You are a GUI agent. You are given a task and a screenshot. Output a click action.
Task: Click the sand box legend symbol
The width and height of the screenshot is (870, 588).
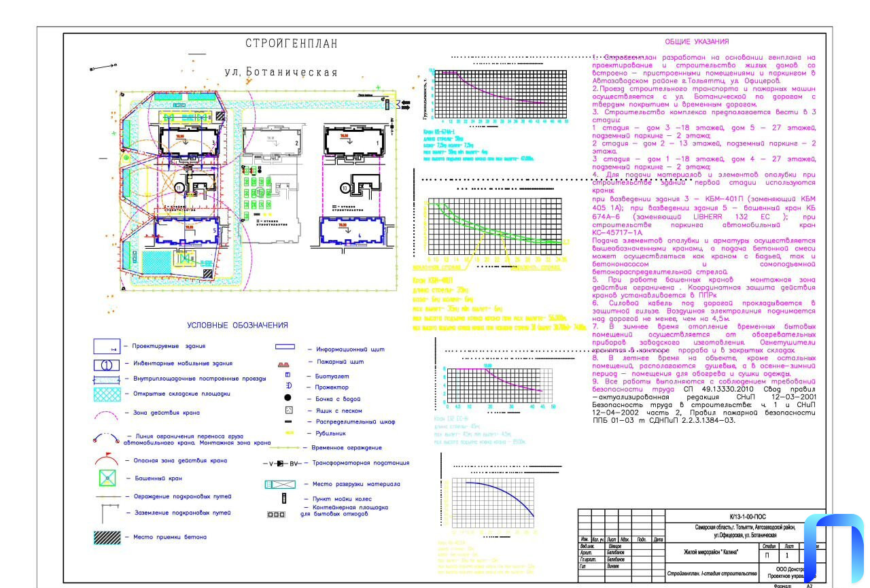click(x=288, y=410)
